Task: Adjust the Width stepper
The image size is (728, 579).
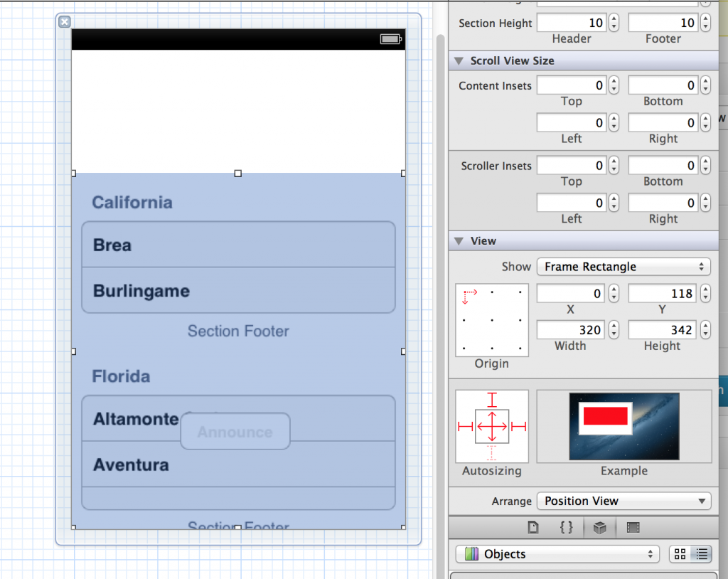Action: pyautogui.click(x=614, y=330)
